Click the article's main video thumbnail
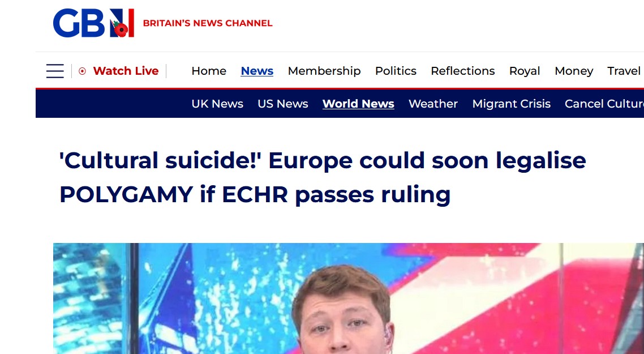The image size is (644, 354). tap(349, 298)
